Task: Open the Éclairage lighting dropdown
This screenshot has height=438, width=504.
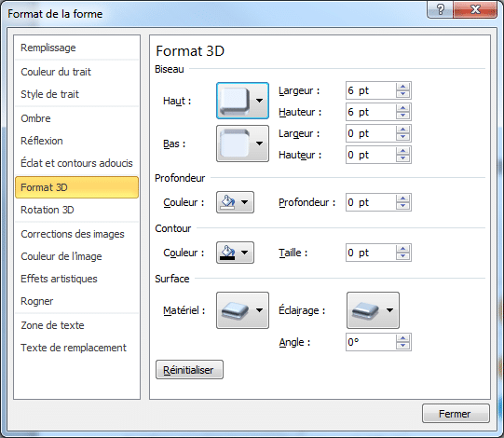Action: [373, 310]
